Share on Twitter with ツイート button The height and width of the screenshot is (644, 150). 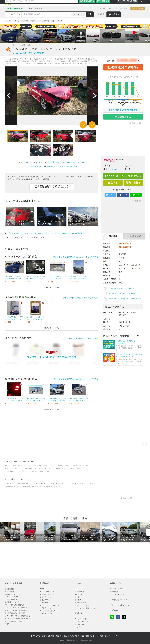tap(110, 195)
